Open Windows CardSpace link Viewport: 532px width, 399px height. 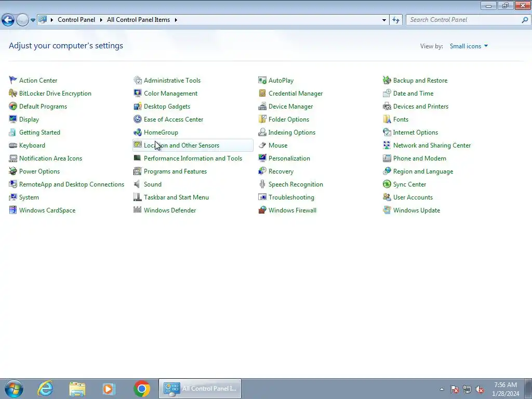pyautogui.click(x=47, y=210)
